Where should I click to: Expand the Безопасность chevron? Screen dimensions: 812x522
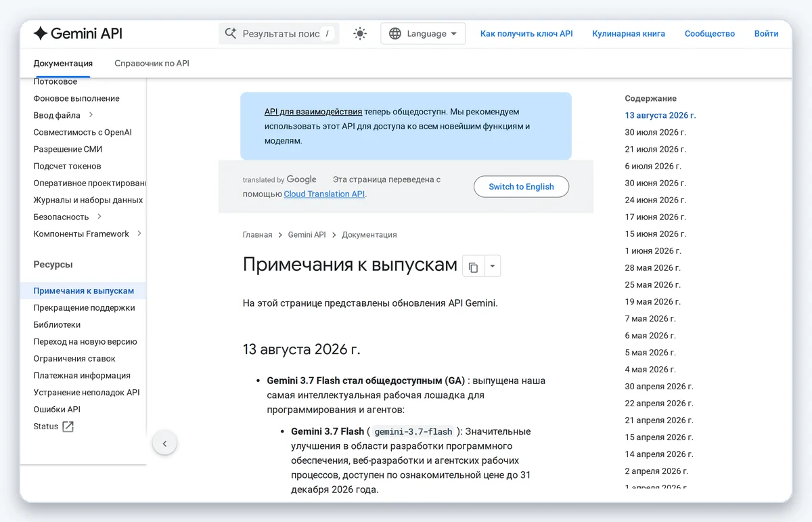point(99,217)
